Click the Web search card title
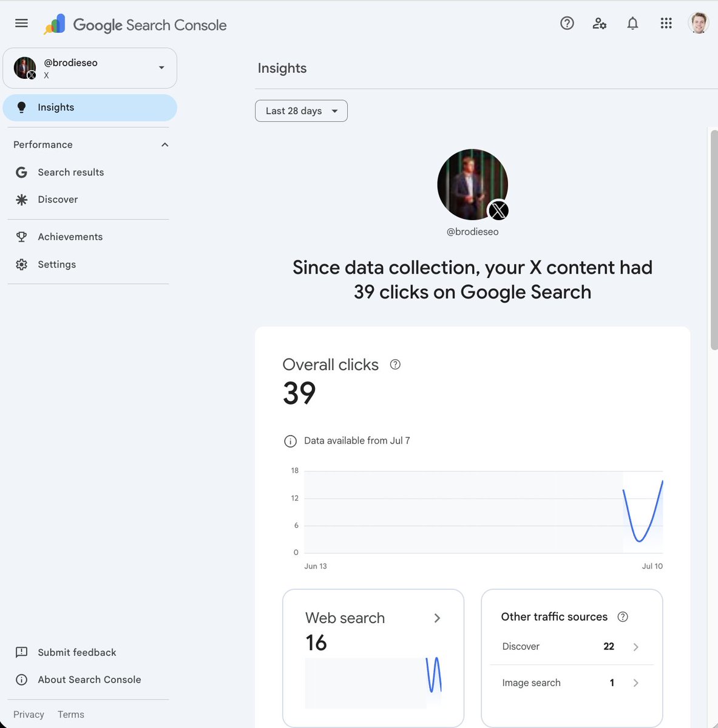This screenshot has width=718, height=728. tap(345, 618)
